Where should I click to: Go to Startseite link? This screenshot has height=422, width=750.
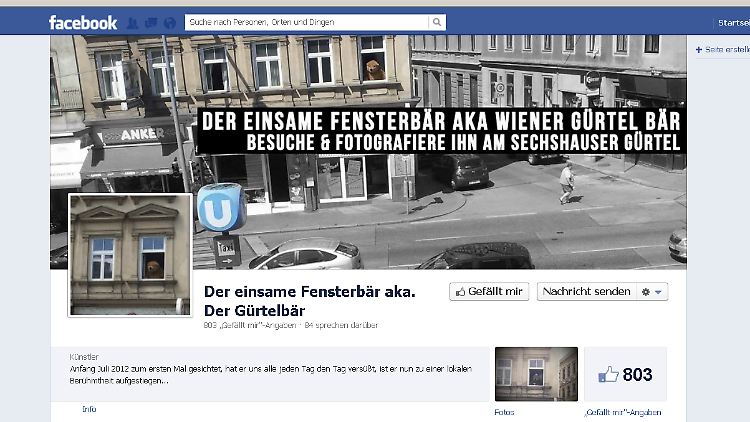734,22
